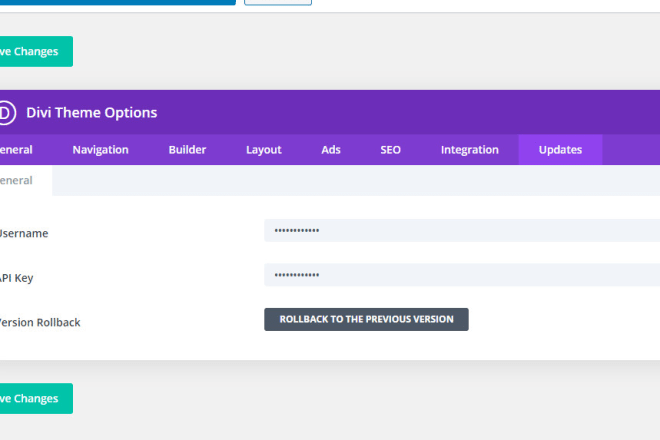Viewport: 660px width, 440px height.
Task: Click the top Save Changes button
Action: (x=36, y=51)
